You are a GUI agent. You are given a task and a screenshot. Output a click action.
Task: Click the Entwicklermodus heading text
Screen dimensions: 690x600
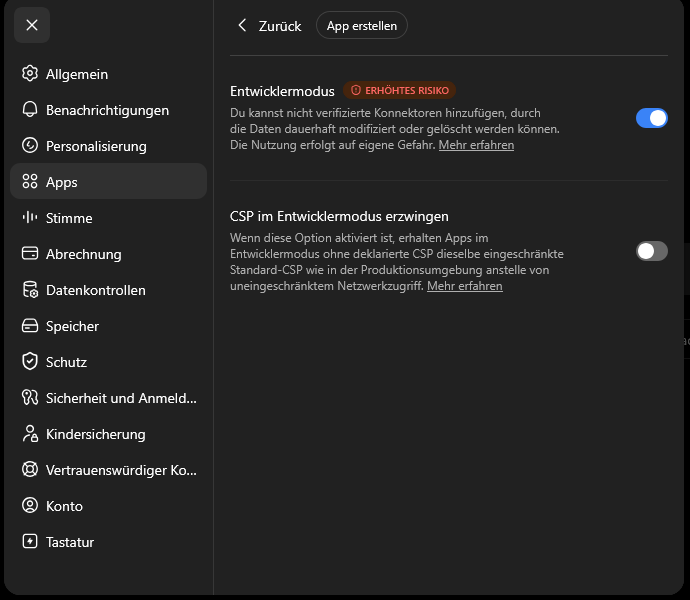[x=282, y=91]
